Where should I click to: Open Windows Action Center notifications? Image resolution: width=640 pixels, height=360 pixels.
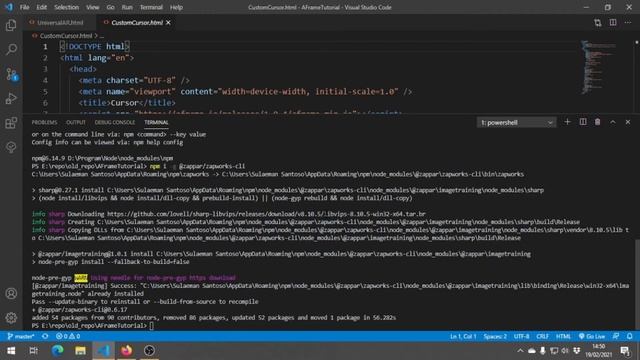point(624,351)
